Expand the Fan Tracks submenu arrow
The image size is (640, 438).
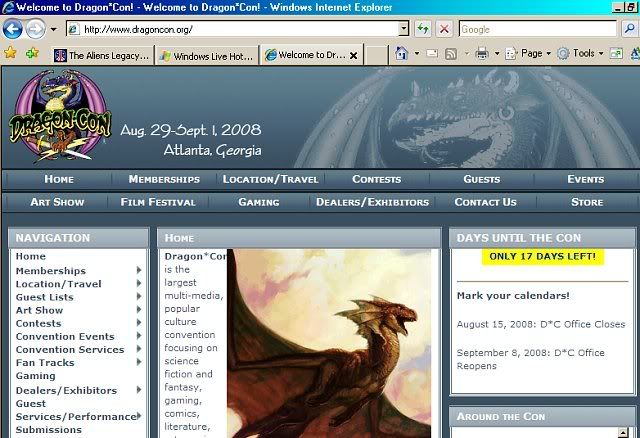tap(139, 362)
